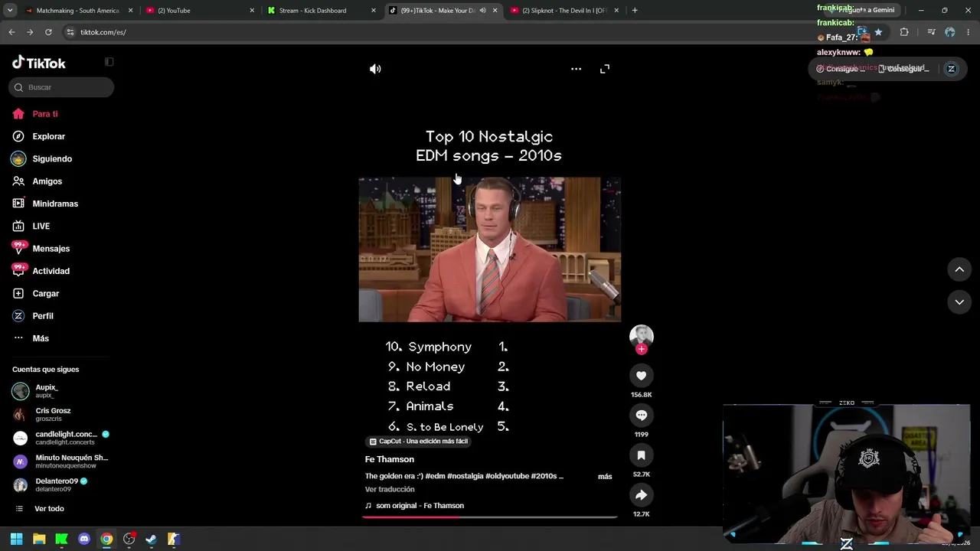The height and width of the screenshot is (551, 980).
Task: Open a new browser tab
Action: click(x=635, y=11)
